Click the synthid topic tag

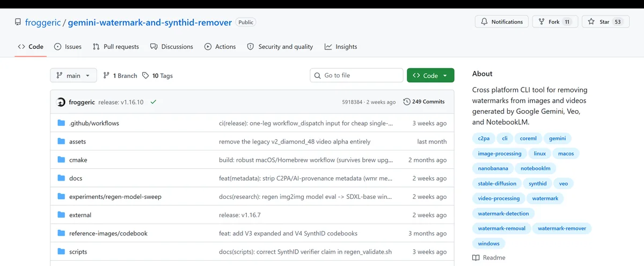pos(538,183)
